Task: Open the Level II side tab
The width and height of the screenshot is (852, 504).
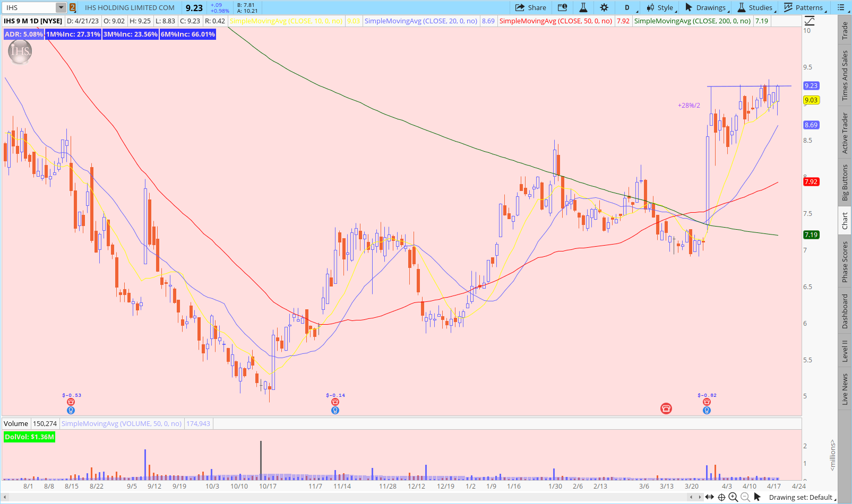Action: click(x=845, y=351)
